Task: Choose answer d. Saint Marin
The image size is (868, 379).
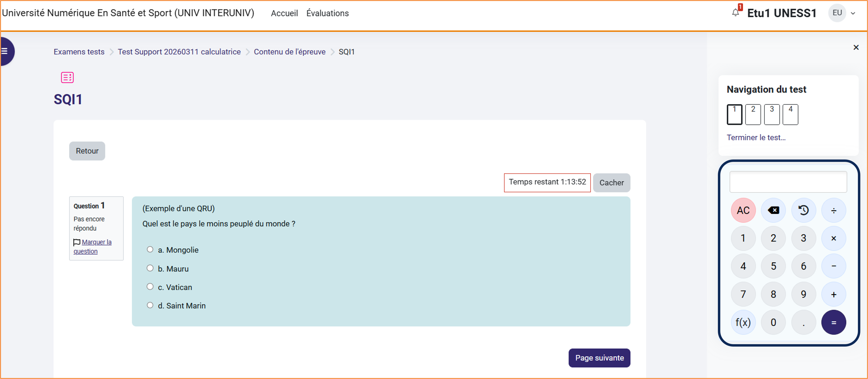Action: click(x=150, y=305)
